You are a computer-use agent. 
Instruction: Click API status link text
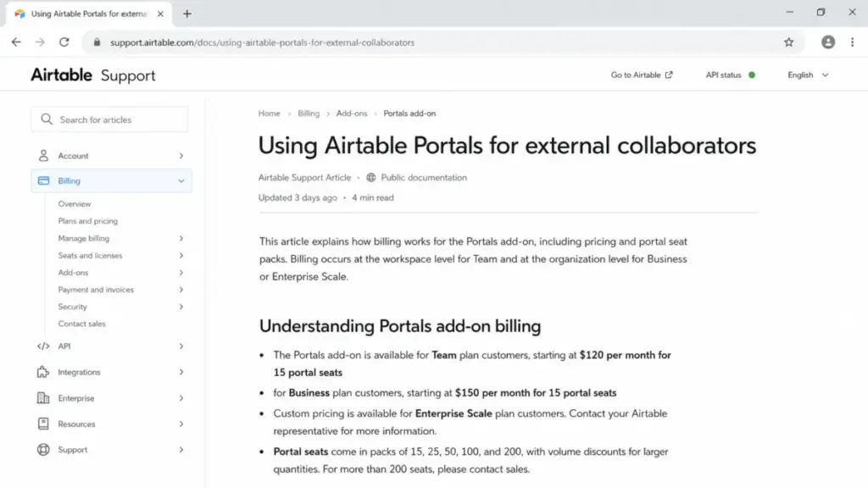point(723,75)
